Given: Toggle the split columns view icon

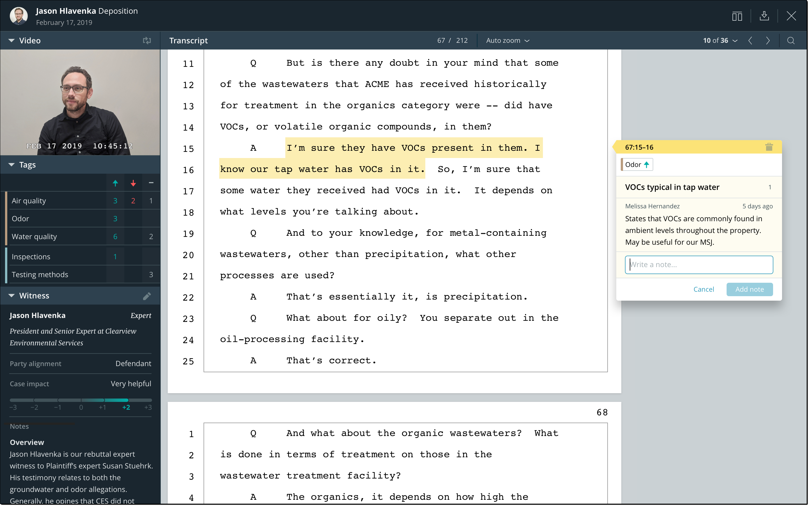Looking at the screenshot, I should pyautogui.click(x=737, y=16).
